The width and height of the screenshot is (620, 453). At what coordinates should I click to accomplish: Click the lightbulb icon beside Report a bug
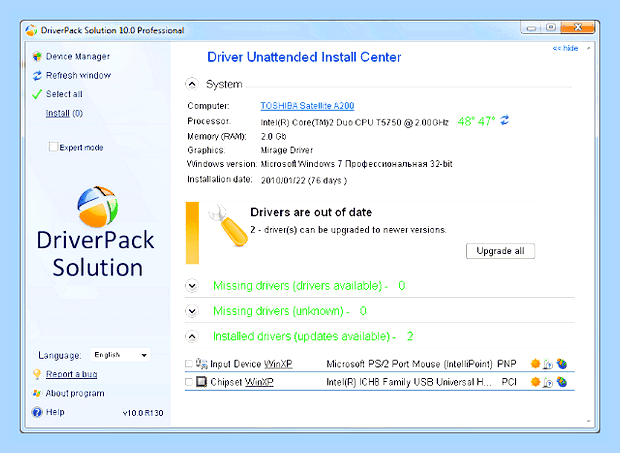coord(37,374)
